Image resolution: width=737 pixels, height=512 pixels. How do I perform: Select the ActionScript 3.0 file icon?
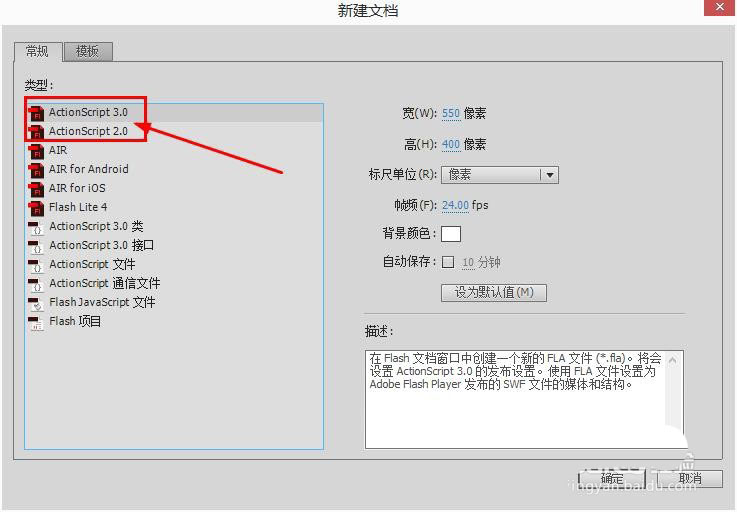36,113
